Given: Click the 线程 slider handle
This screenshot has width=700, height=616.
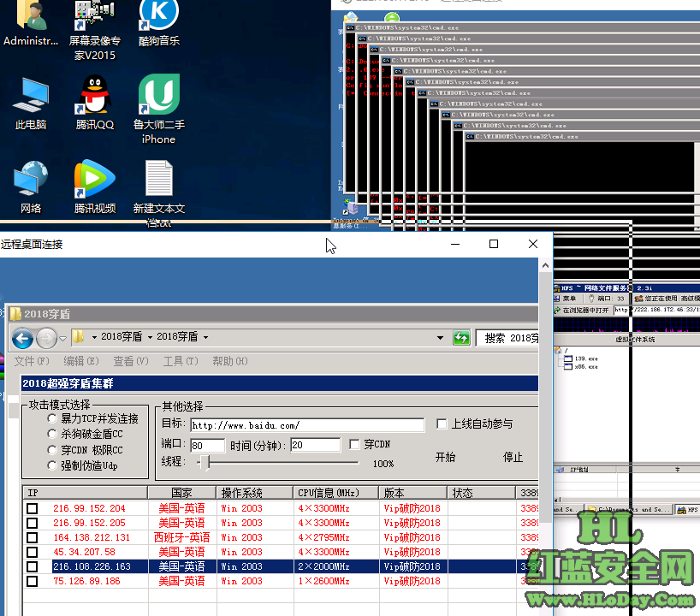Looking at the screenshot, I should pyautogui.click(x=205, y=463).
